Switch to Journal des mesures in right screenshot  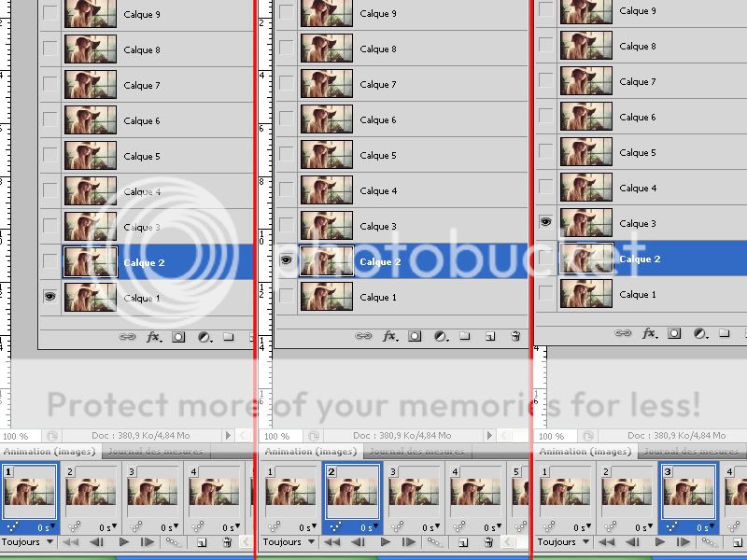pyautogui.click(x=691, y=451)
